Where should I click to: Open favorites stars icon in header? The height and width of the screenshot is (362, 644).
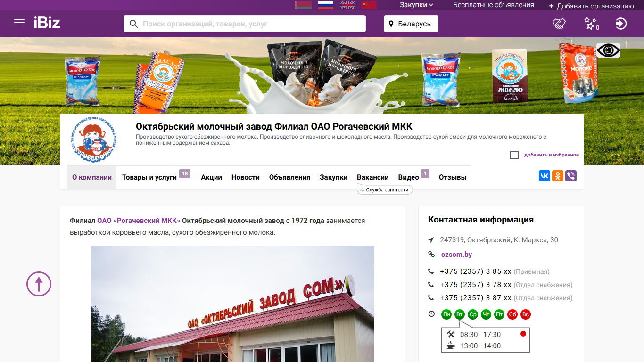[591, 24]
